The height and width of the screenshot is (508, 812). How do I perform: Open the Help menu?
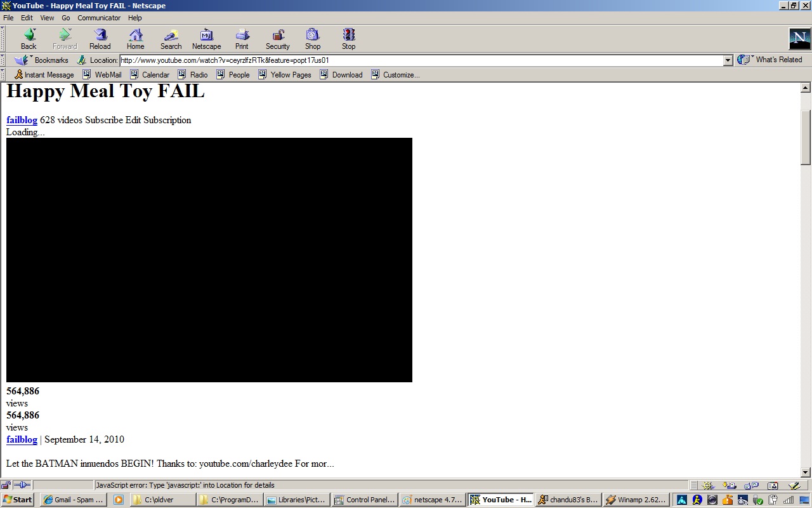[x=134, y=18]
